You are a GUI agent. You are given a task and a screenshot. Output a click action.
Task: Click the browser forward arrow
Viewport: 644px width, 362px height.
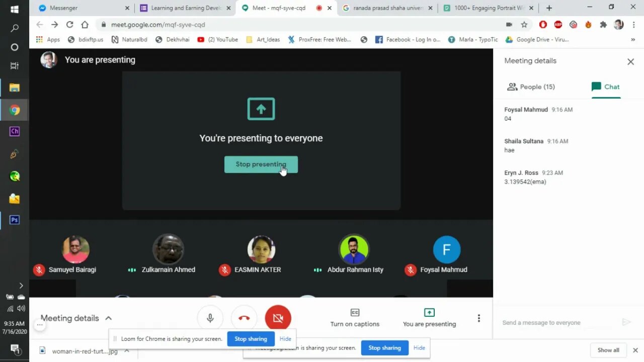pos(54,25)
